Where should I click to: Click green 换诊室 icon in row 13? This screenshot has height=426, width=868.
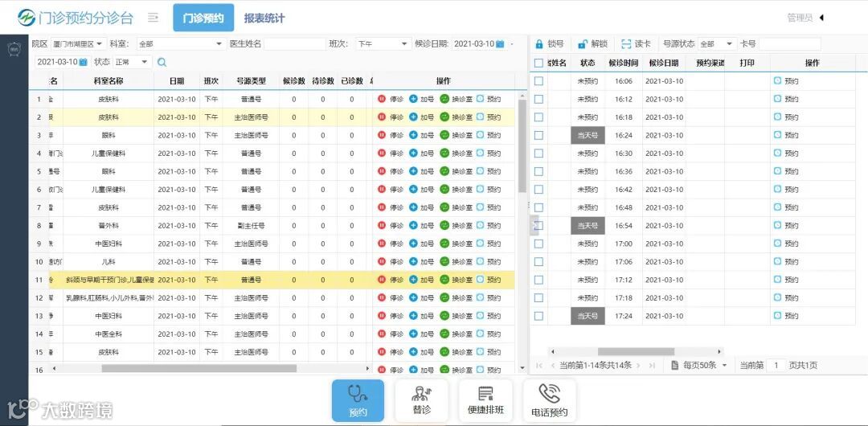pyautogui.click(x=444, y=315)
